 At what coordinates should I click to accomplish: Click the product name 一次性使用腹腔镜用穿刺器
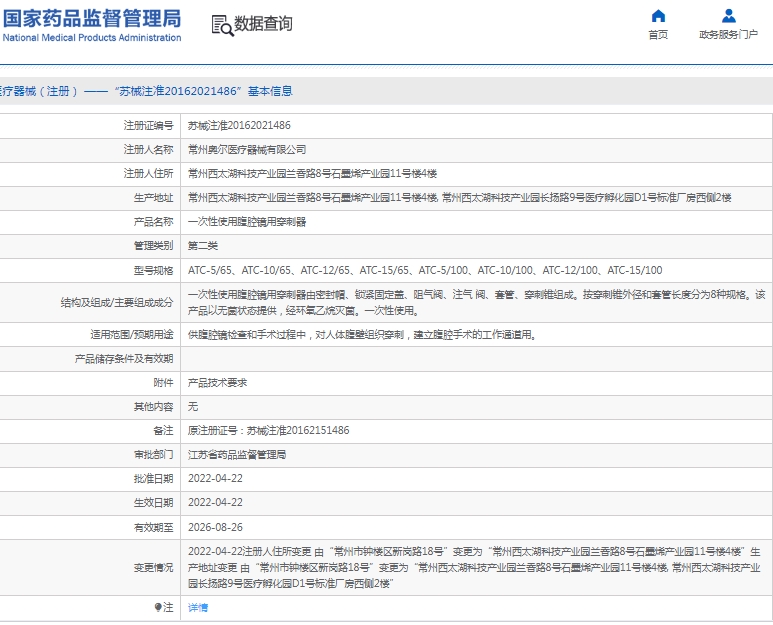coord(247,221)
